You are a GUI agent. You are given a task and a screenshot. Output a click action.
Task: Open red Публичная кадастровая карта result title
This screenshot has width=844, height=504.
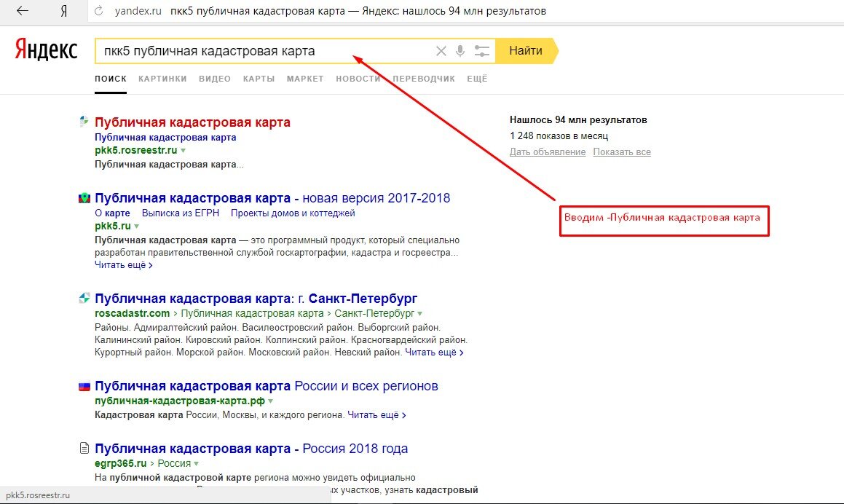pos(193,122)
